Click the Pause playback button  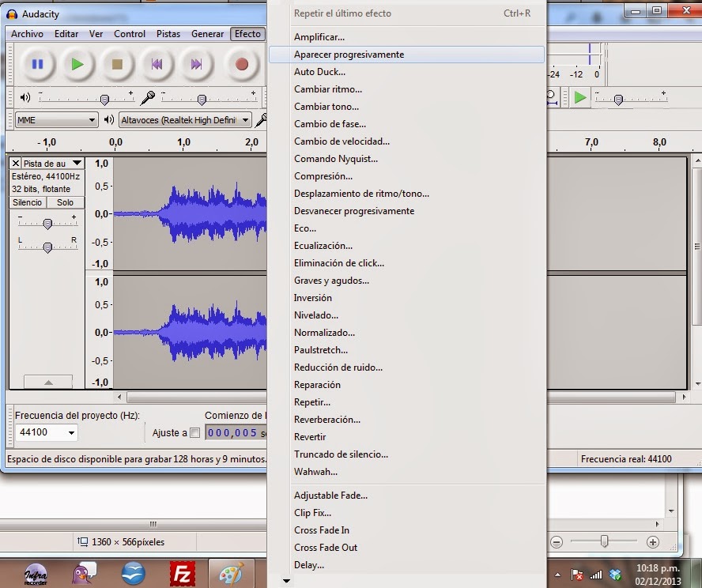[x=38, y=65]
